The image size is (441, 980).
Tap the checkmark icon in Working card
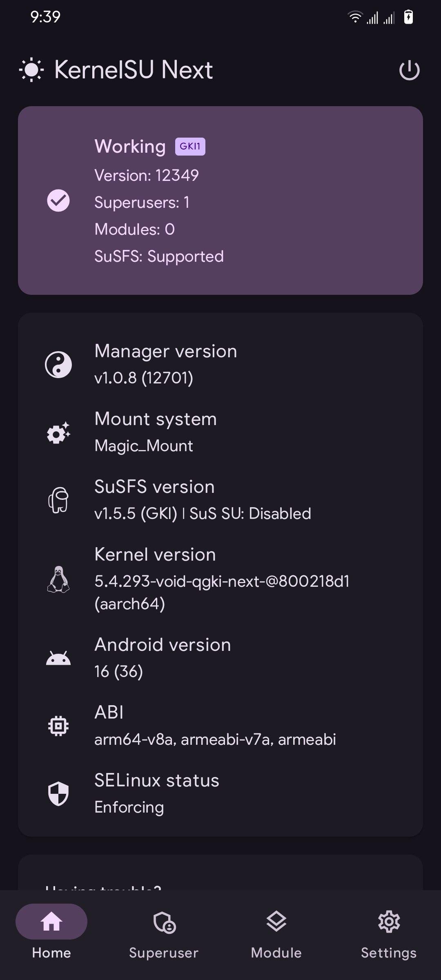pyautogui.click(x=58, y=200)
